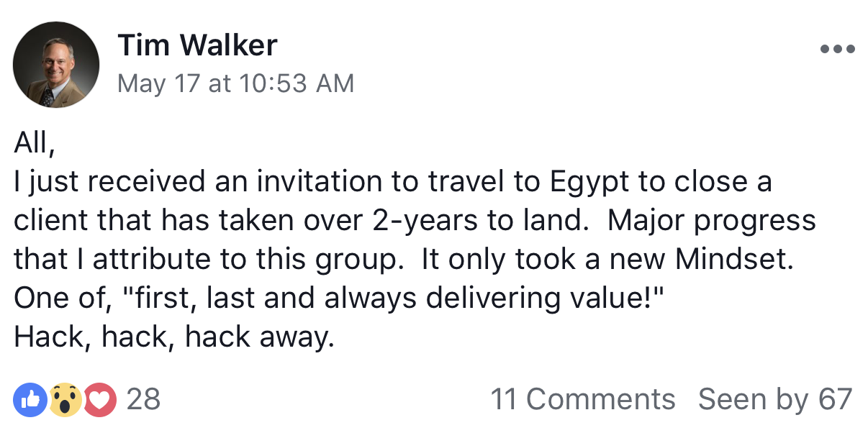Click the red heart Love reaction icon

[x=101, y=399]
